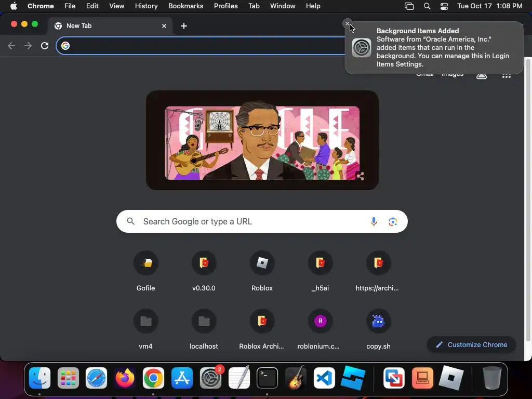Open the View menu
532x399 pixels.
(x=117, y=6)
